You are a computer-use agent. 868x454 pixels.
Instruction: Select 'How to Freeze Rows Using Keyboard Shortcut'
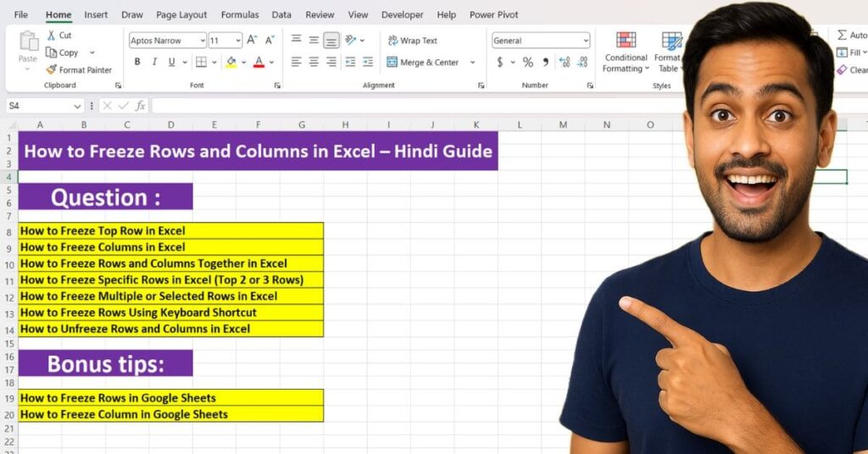coord(171,313)
